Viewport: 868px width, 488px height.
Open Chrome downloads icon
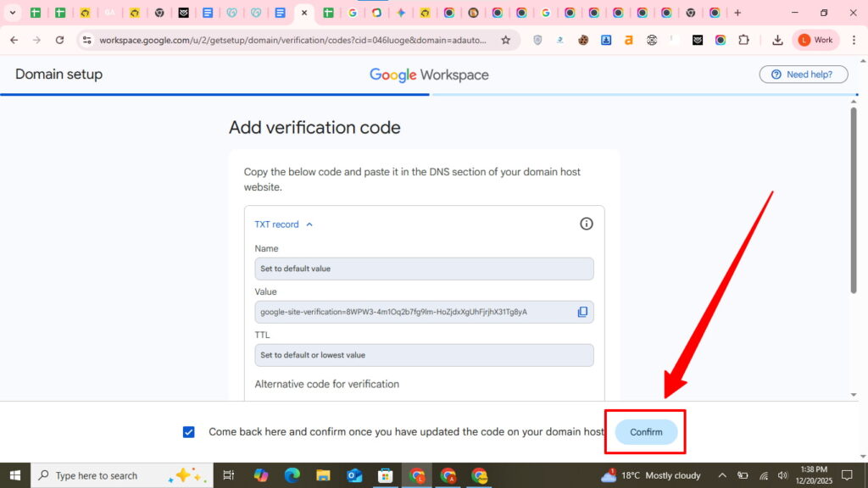point(777,40)
